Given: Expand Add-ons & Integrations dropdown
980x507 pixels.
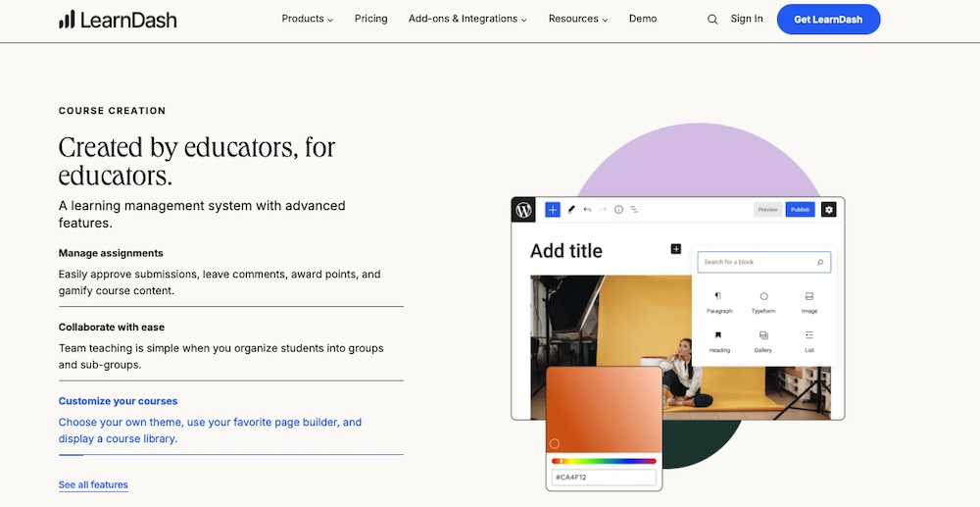Looking at the screenshot, I should [x=467, y=19].
